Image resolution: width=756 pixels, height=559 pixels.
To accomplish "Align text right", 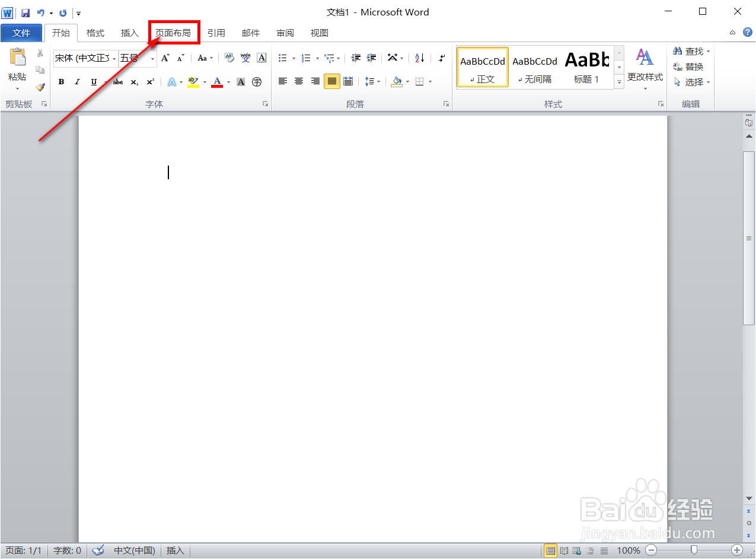I will 315,81.
